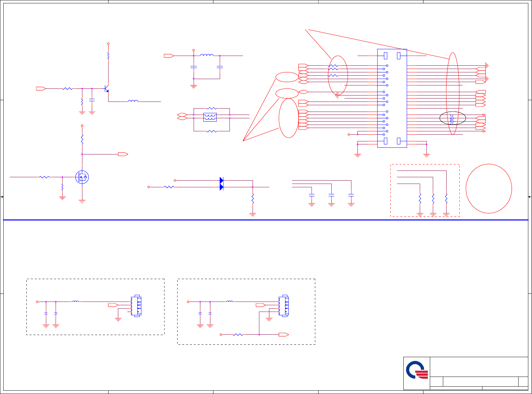This screenshot has width=532, height=394.
Task: Pick the inductor in the left dashed box
Action: click(x=76, y=302)
